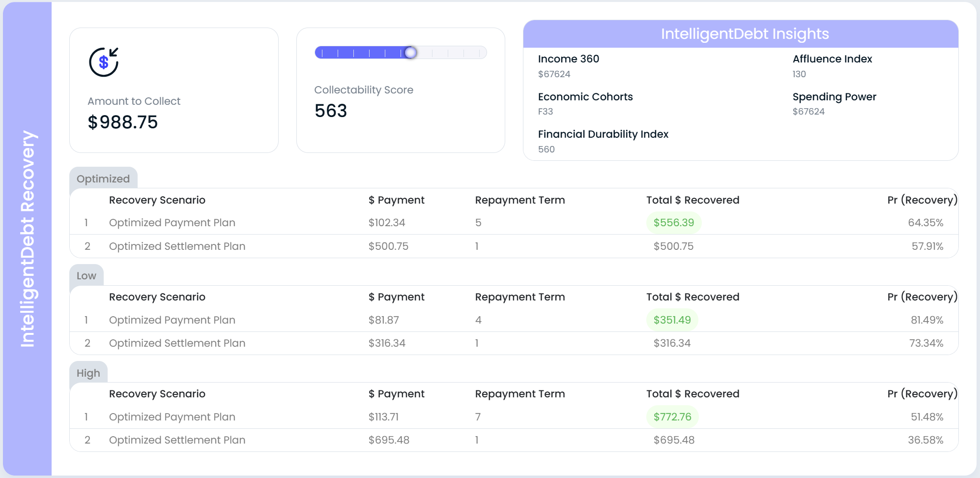Click the 563 collectability score value

[x=331, y=111]
